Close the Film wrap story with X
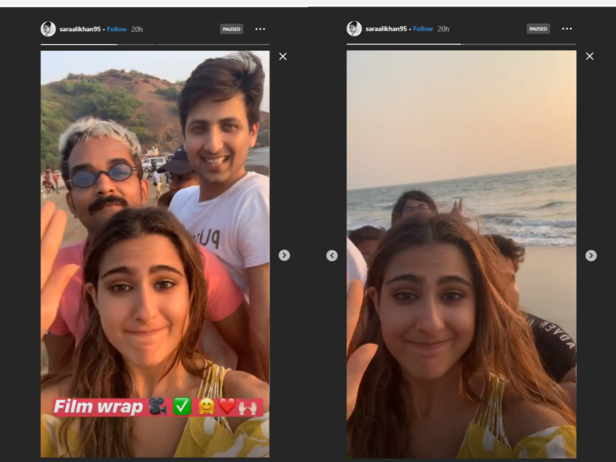Image resolution: width=616 pixels, height=462 pixels. click(283, 57)
